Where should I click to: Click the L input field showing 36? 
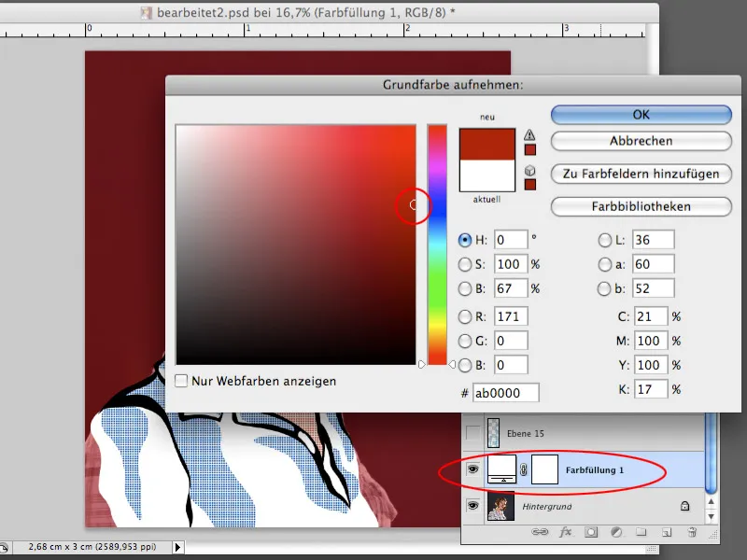tap(653, 240)
